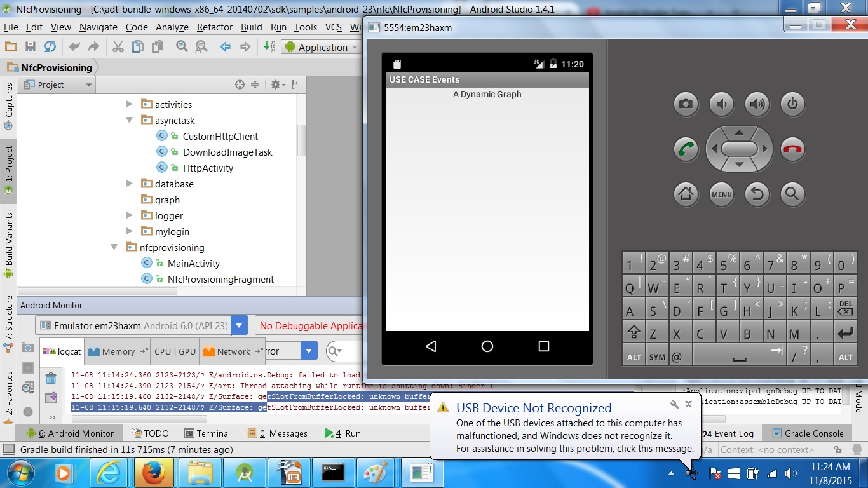Click emulator hardware back button
Viewport: 868px width, 488px height.
coord(757,194)
